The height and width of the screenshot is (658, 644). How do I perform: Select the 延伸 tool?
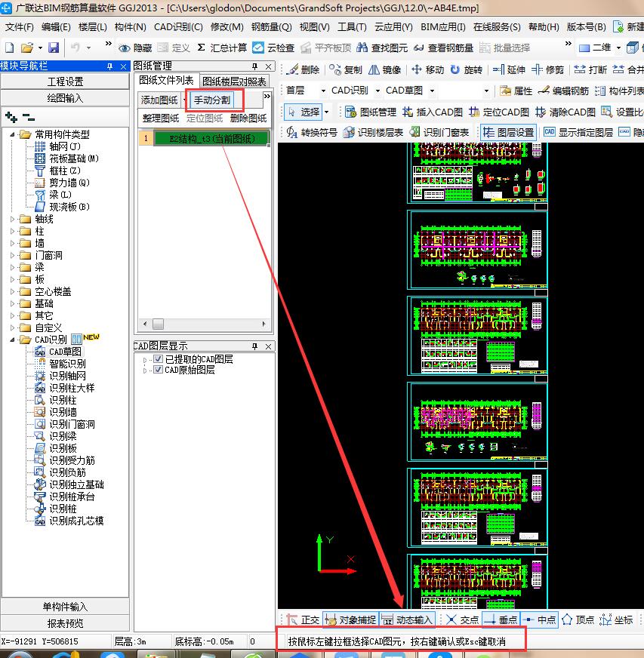(x=509, y=69)
